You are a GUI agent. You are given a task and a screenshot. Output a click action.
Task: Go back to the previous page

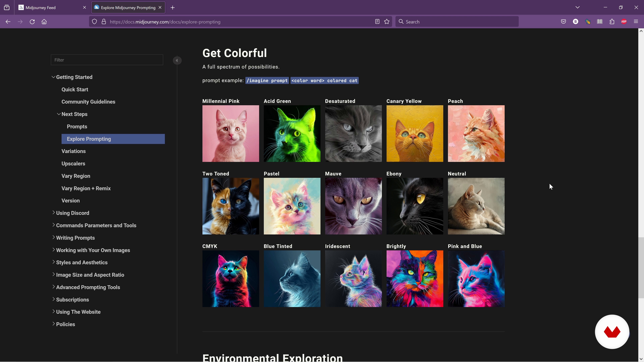[8, 22]
